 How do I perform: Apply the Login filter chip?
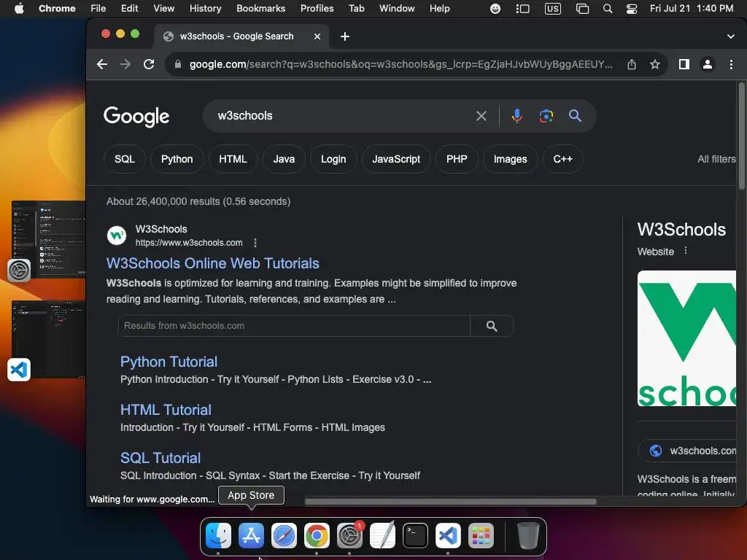(333, 159)
